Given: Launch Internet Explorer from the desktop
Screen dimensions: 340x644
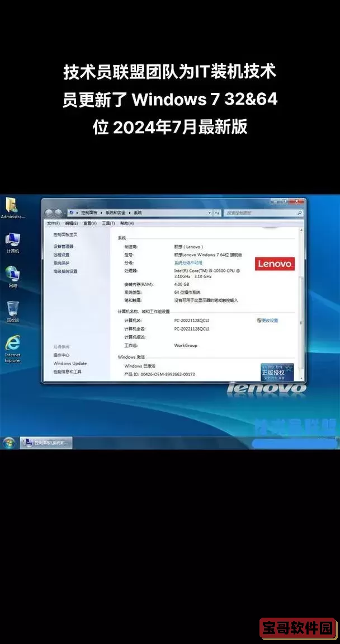Looking at the screenshot, I should coord(12,348).
